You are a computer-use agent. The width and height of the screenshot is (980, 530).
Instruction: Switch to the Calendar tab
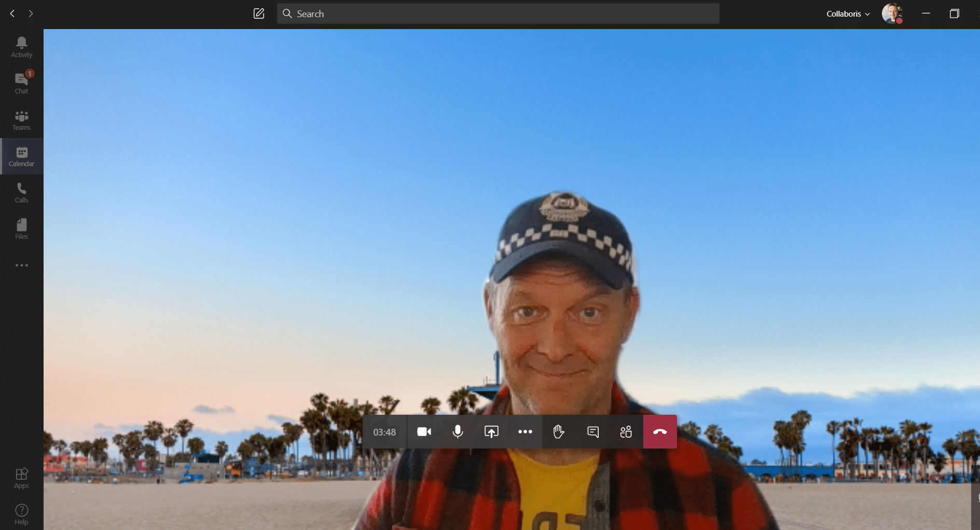pos(21,156)
